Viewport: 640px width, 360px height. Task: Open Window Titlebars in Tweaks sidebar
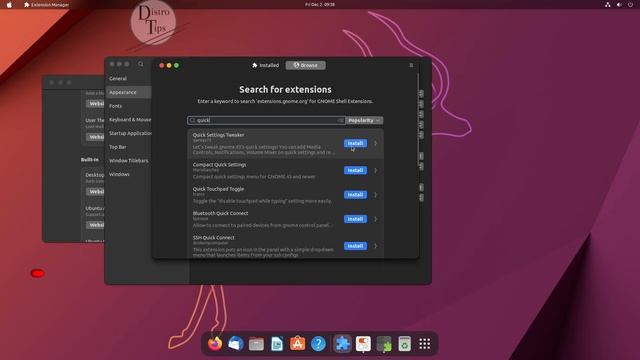point(129,160)
